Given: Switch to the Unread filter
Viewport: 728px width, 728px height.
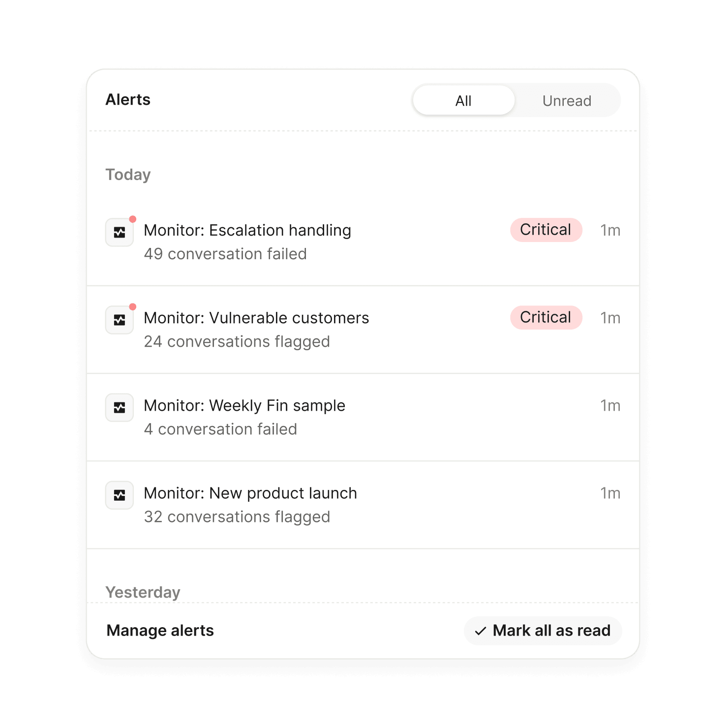Looking at the screenshot, I should click(x=567, y=100).
